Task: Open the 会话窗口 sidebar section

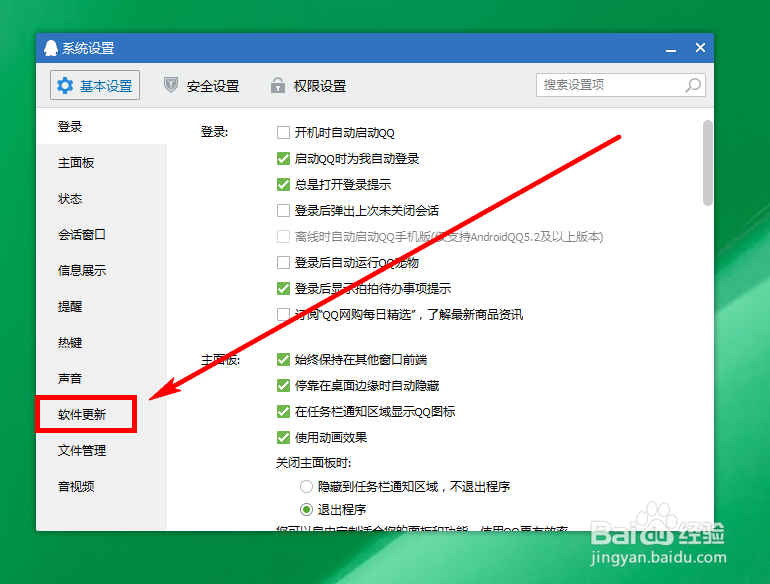Action: (x=102, y=234)
